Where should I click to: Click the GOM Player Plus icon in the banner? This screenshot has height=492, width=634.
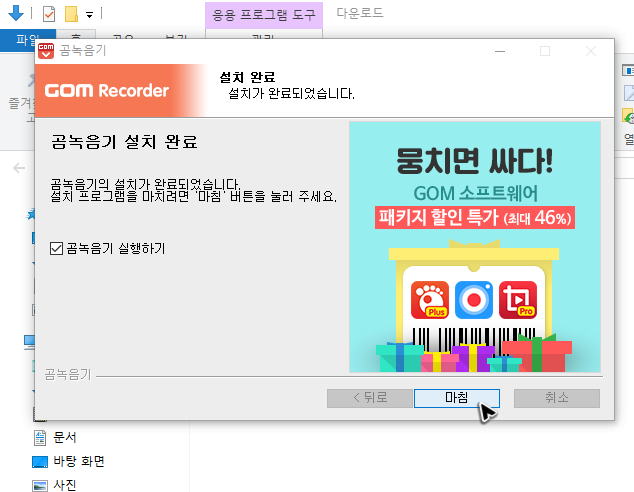pyautogui.click(x=430, y=300)
